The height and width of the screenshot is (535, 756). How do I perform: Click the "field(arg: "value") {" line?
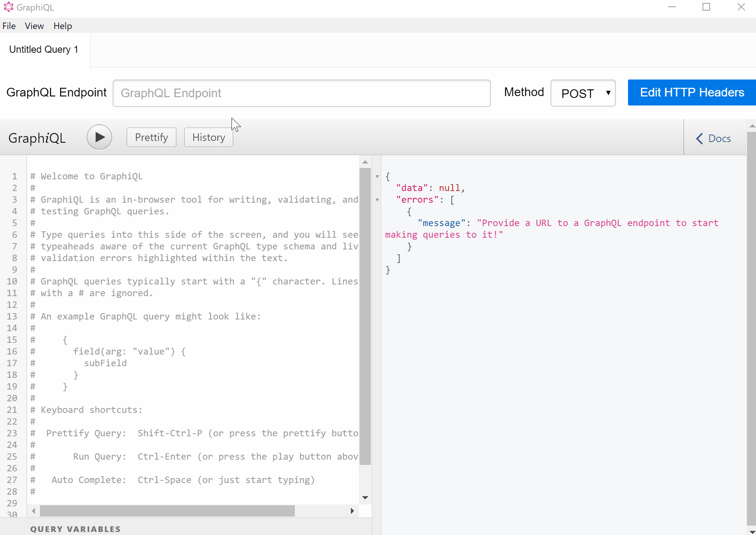click(x=129, y=352)
